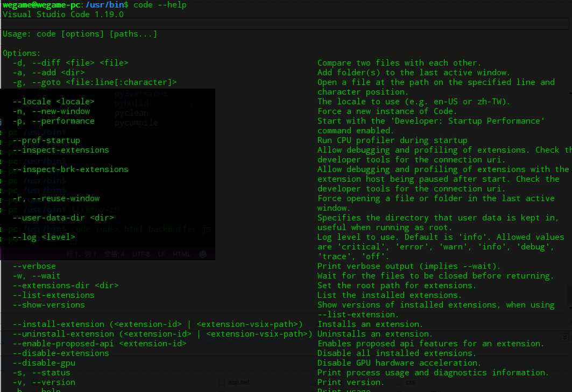Image resolution: width=572 pixels, height=392 pixels.
Task: Click the line starting "are 'critical', 'error'"
Action: tap(436, 247)
